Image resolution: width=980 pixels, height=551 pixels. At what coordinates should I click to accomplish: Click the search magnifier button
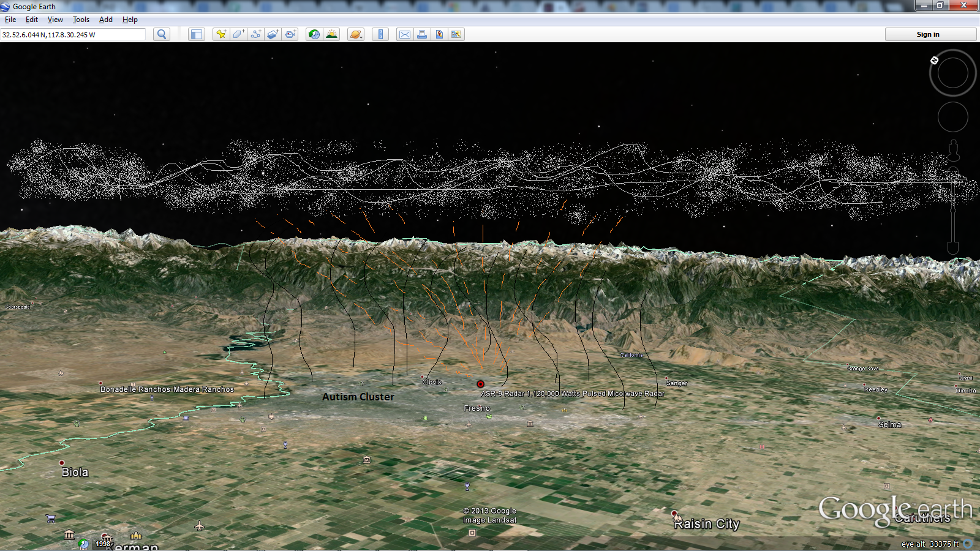(162, 34)
